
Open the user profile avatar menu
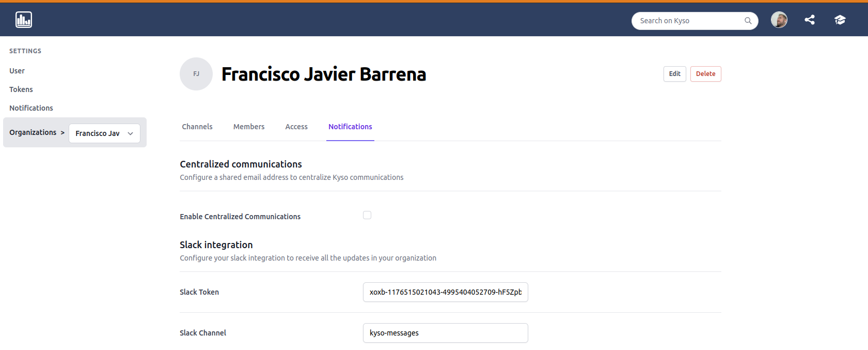[779, 20]
